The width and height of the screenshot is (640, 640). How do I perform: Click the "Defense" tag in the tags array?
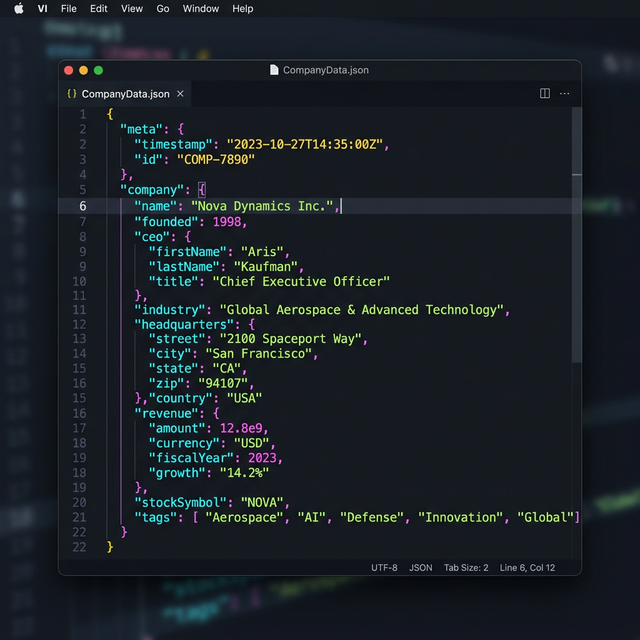[x=372, y=518]
